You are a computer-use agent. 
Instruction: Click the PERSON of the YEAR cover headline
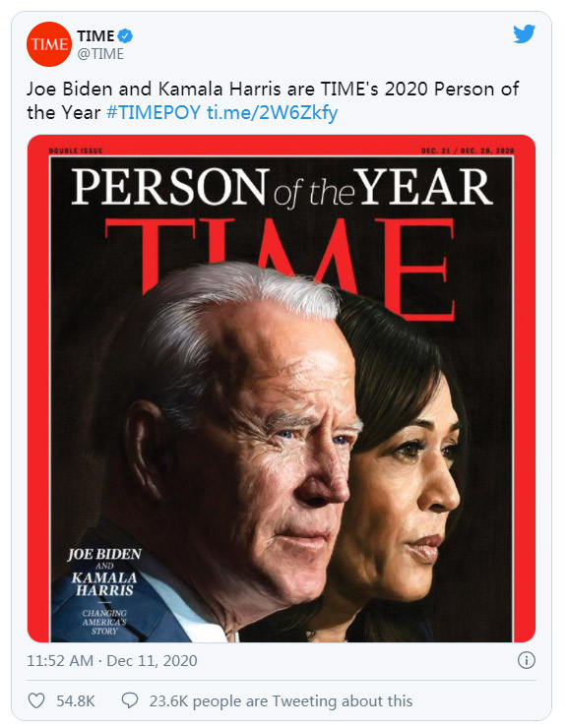282,187
